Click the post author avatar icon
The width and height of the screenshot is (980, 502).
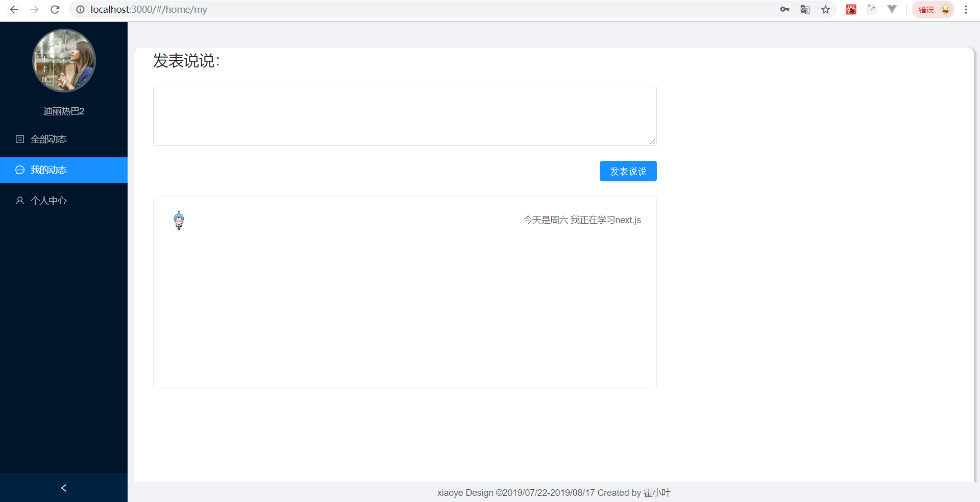179,220
